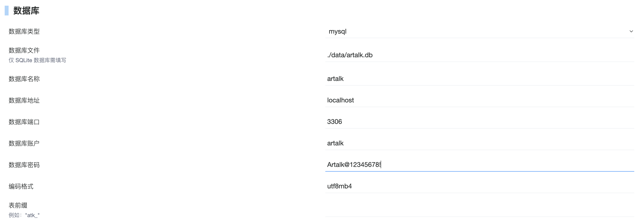
Task: Click the 数据库类型 label
Action: [24, 31]
